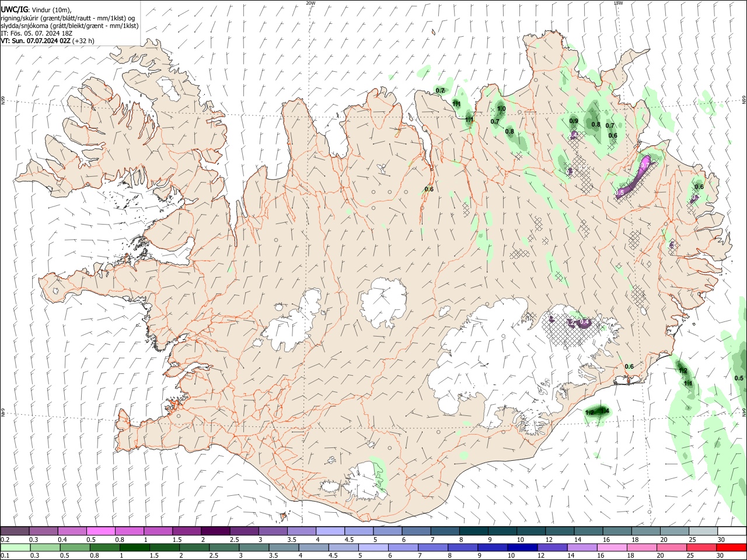747x560 pixels.
Task: Select the deep blue 10 rain legend swatch
Action: 522,547
